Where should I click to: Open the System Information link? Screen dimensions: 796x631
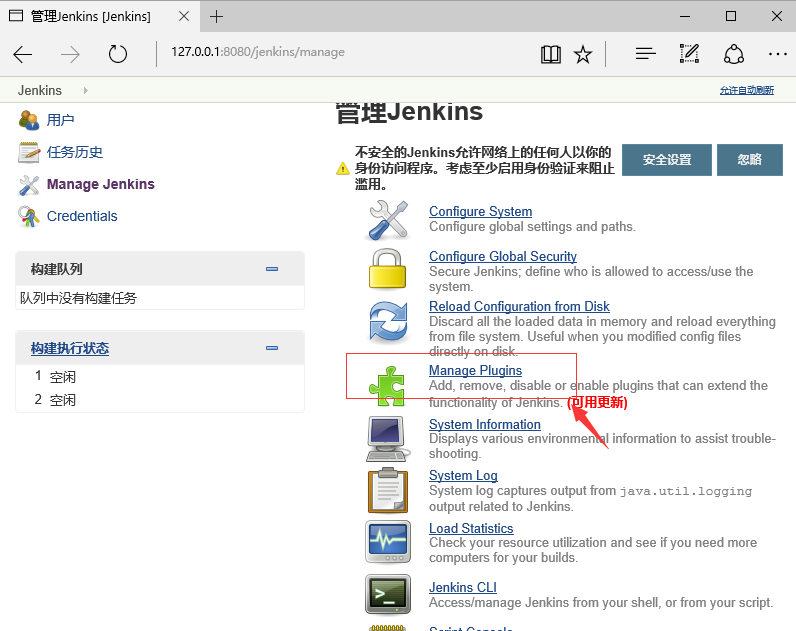pos(485,424)
